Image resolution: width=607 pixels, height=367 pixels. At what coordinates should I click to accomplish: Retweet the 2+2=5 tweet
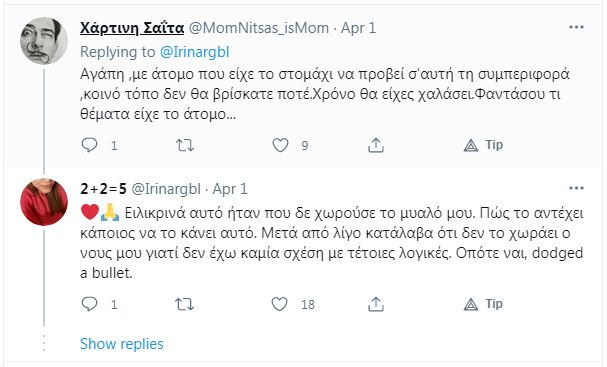click(185, 304)
